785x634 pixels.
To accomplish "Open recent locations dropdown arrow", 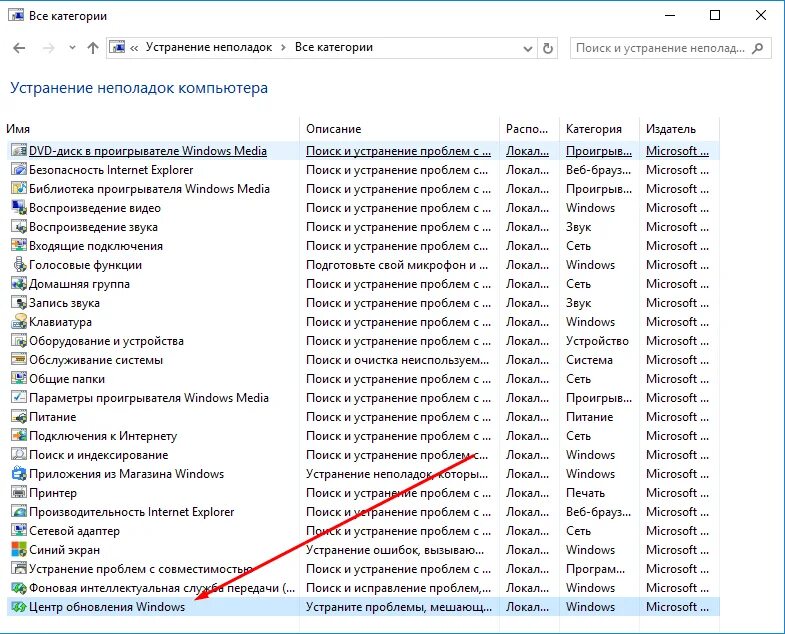I will click(73, 48).
